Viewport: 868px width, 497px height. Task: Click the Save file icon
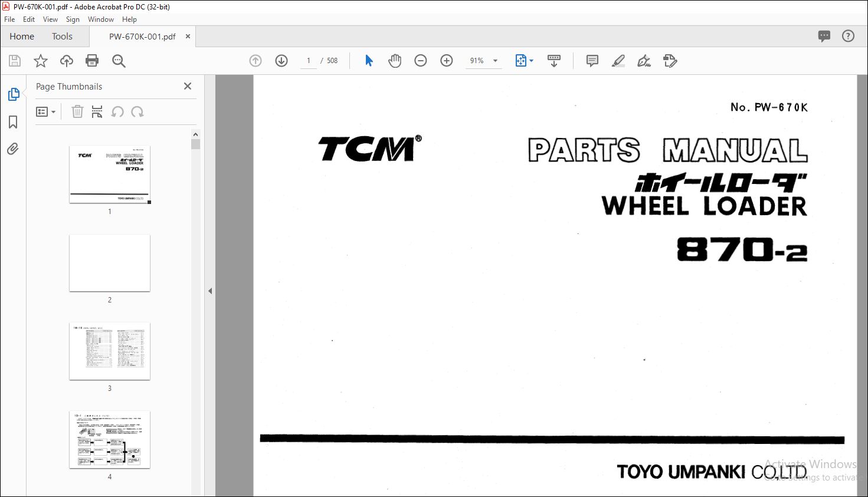15,61
